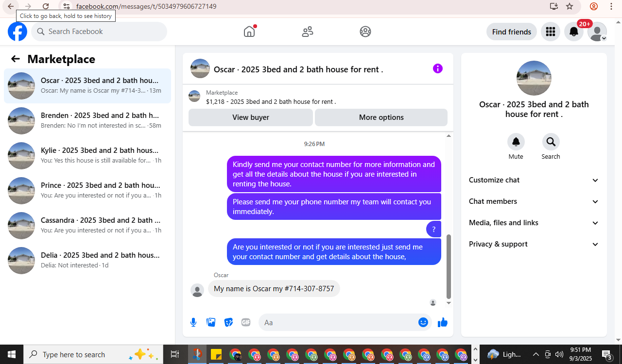This screenshot has width=622, height=364.
Task: Go back using the Marketplace arrow
Action: [x=16, y=59]
